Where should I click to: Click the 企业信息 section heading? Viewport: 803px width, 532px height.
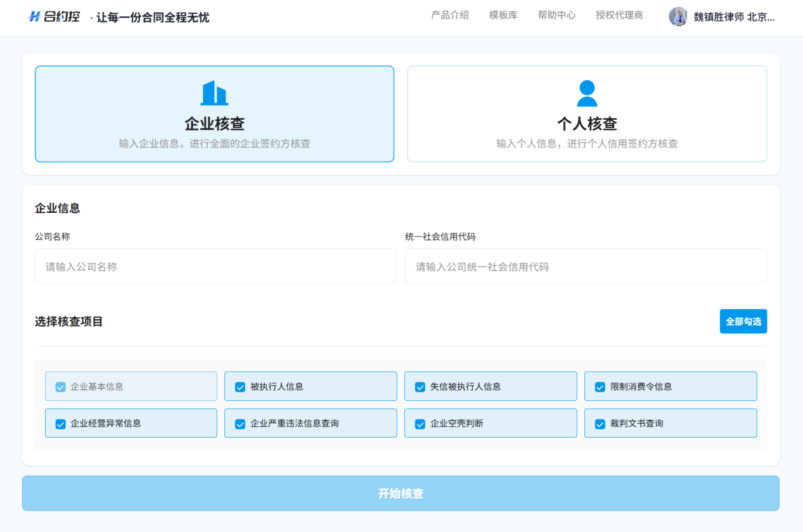point(58,208)
